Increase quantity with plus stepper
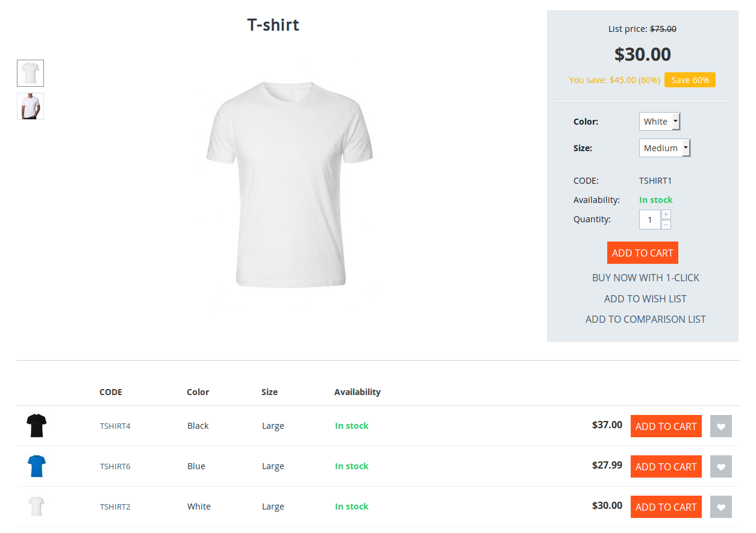Screen dimensions: 756x533 (x=666, y=214)
